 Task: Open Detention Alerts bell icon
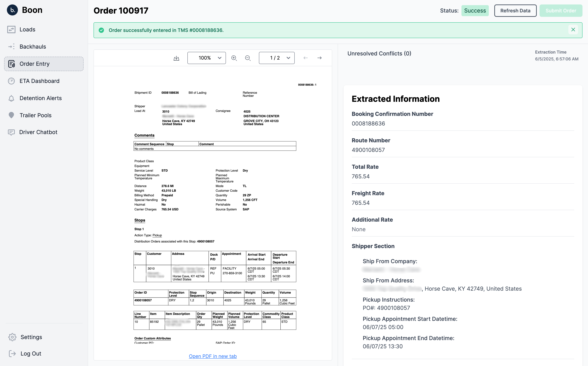(x=11, y=98)
